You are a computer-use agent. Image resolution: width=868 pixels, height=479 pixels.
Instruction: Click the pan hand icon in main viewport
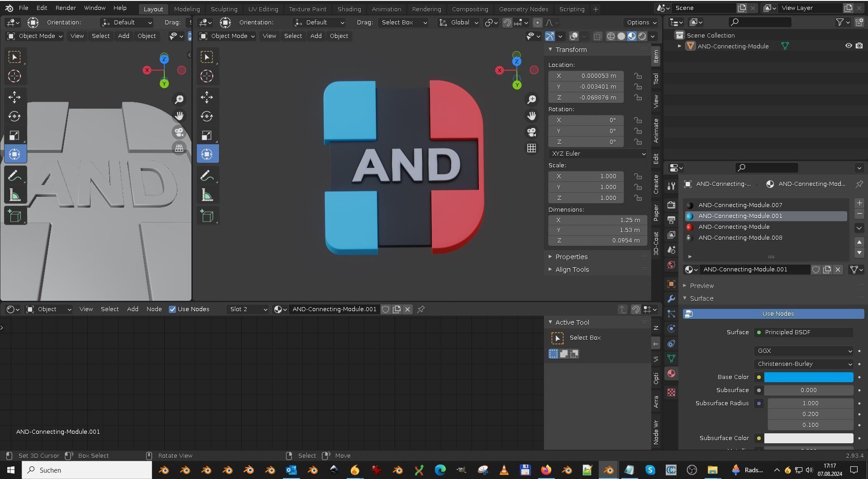tap(532, 116)
